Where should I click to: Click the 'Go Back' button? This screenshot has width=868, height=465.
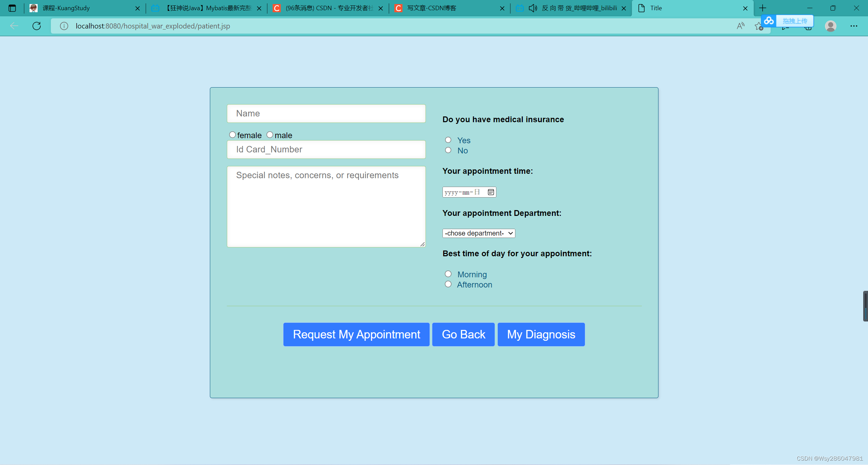(x=463, y=334)
